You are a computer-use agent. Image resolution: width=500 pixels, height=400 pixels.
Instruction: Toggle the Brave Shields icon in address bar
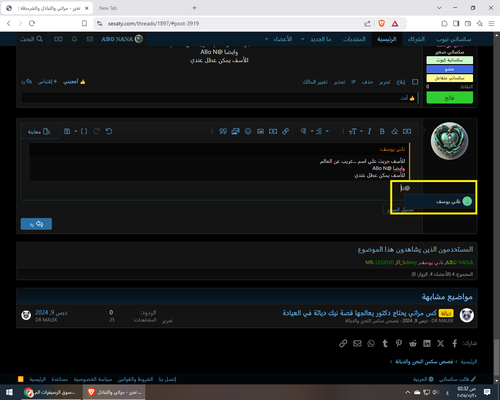pyautogui.click(x=382, y=23)
